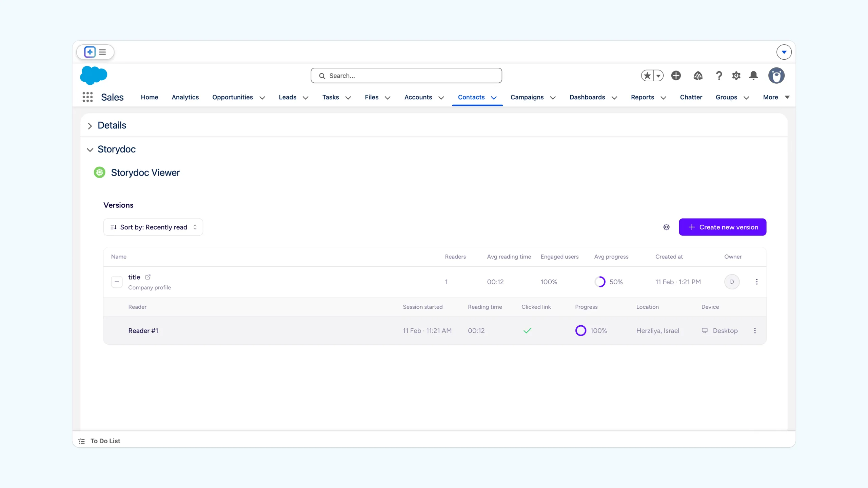This screenshot has height=488, width=868.
Task: Open the To Do List utility bar
Action: 99,441
